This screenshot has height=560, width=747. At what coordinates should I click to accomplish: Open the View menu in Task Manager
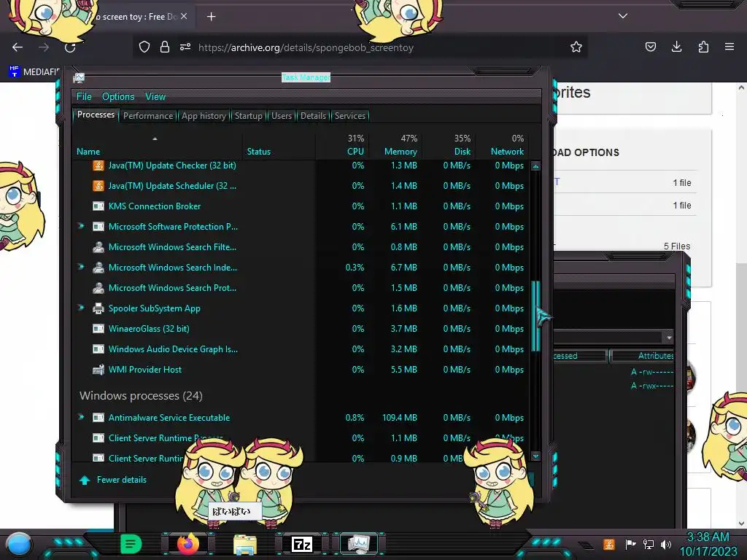(x=155, y=97)
